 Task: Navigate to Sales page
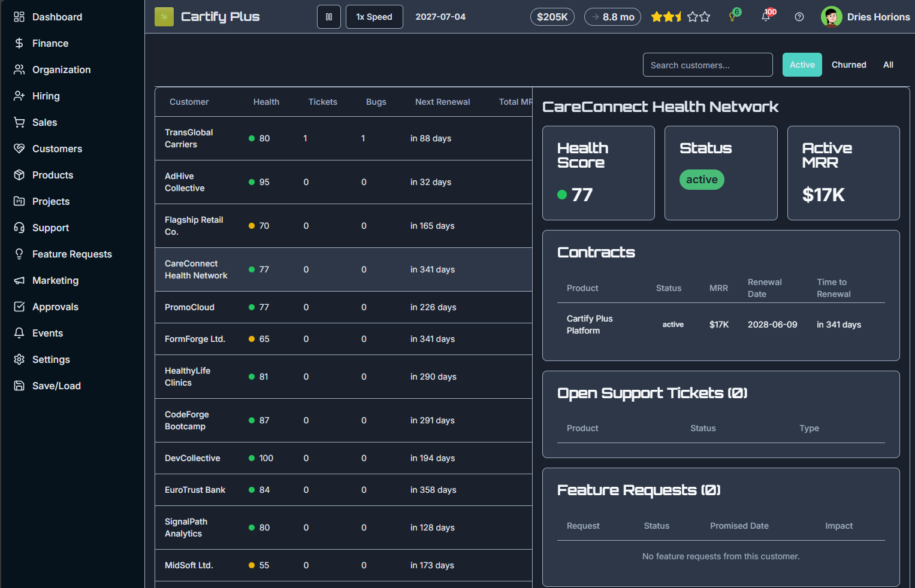[45, 122]
